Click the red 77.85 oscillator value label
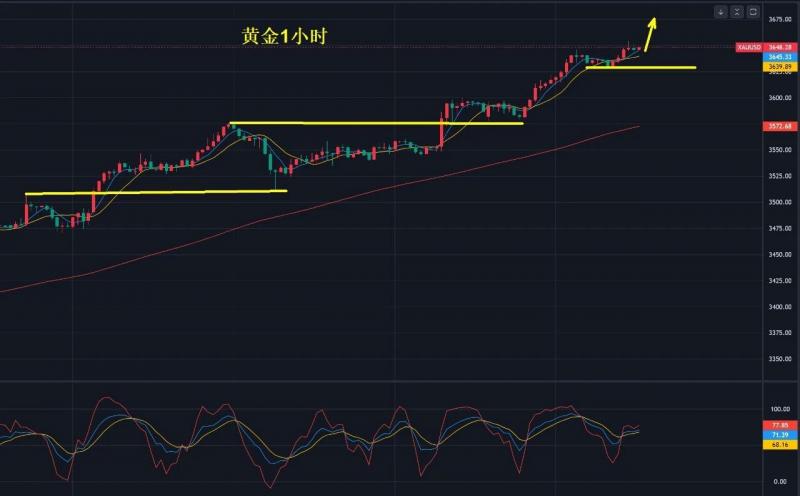The image size is (800, 496). 780,425
